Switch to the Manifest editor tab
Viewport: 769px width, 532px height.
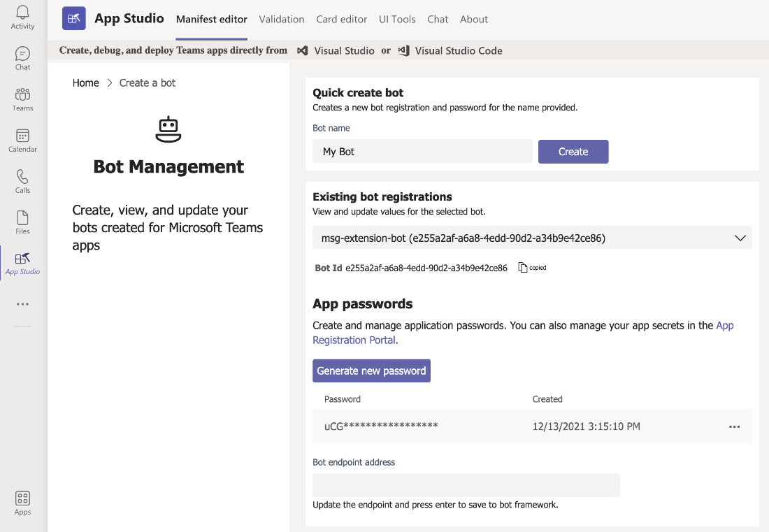tap(211, 20)
